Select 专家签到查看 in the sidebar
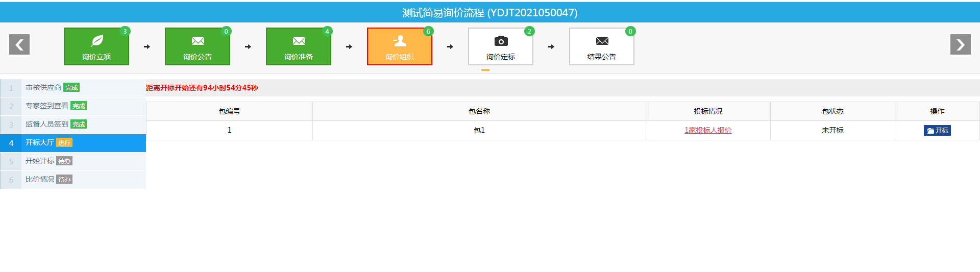This screenshot has width=980, height=272. (x=73, y=106)
